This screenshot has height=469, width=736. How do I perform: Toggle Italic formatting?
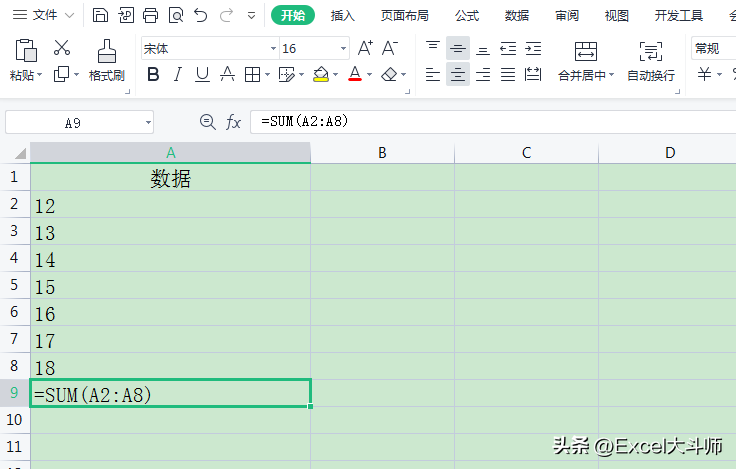(177, 74)
